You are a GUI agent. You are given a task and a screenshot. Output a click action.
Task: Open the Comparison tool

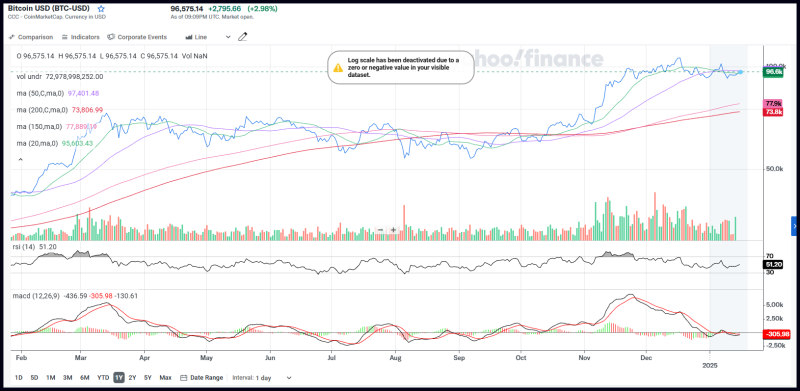pos(31,37)
